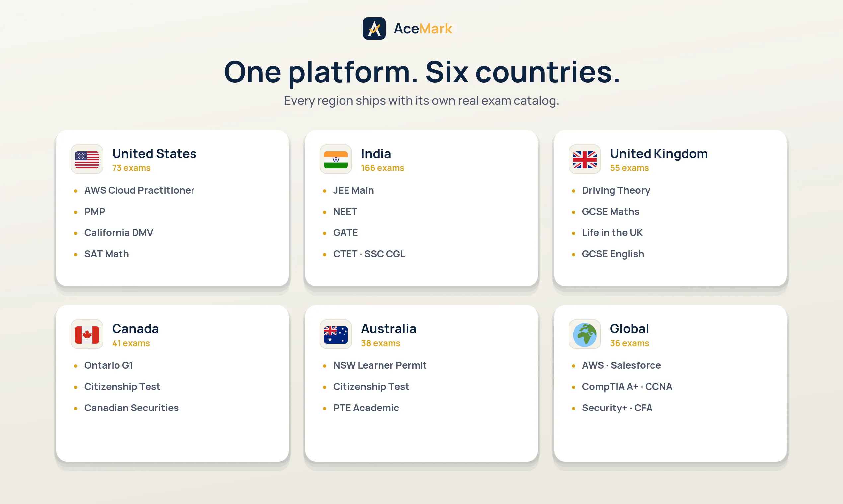Select 'Canadian Securities' exam
The image size is (843, 504).
point(131,408)
